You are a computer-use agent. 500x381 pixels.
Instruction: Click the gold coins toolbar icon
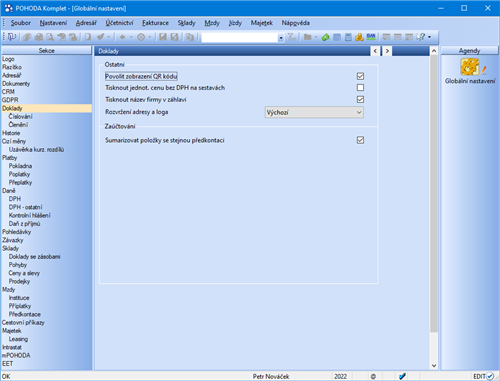359,37
